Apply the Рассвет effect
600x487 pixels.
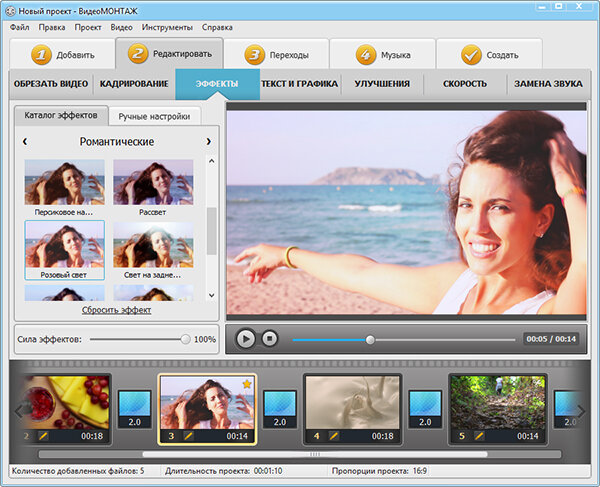[x=153, y=187]
